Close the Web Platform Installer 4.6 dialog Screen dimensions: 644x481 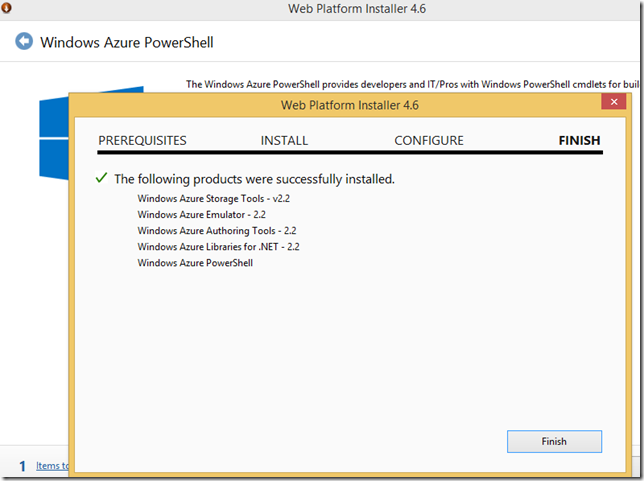(614, 102)
